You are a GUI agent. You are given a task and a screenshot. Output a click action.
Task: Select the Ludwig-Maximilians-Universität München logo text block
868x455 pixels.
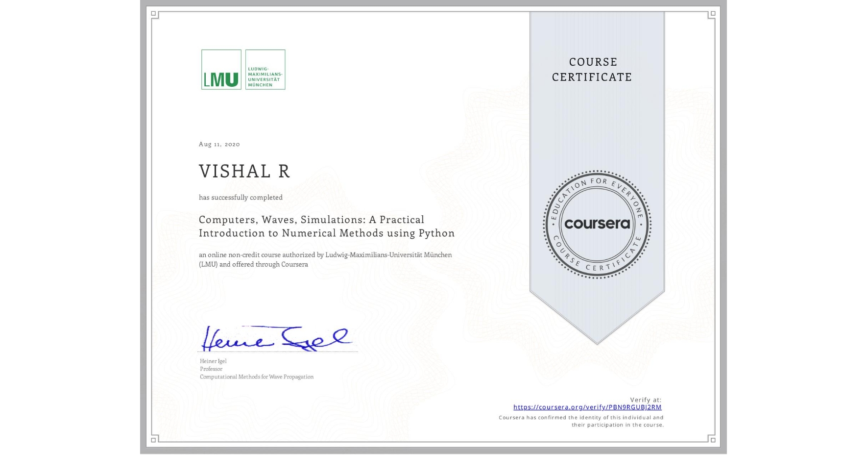point(265,70)
